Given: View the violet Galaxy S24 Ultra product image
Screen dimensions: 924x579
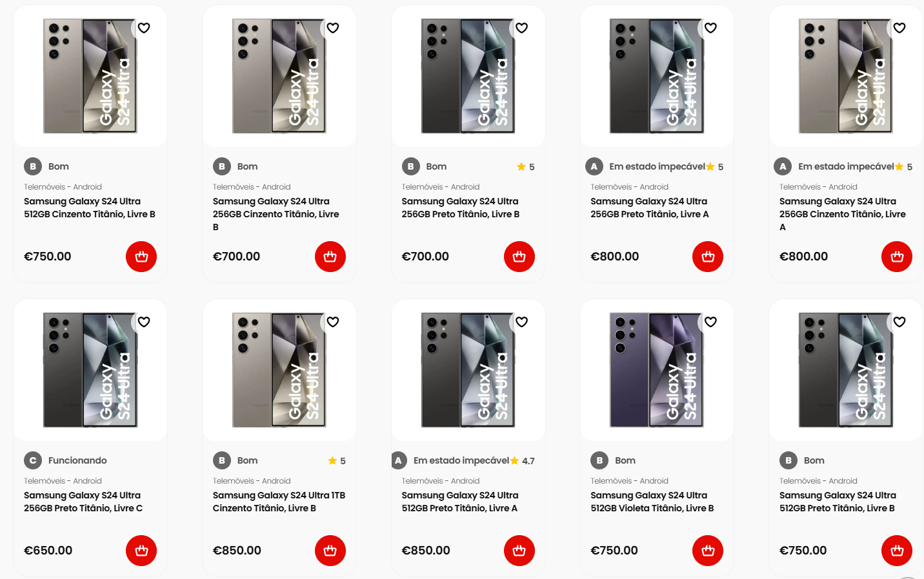Looking at the screenshot, I should [x=657, y=370].
